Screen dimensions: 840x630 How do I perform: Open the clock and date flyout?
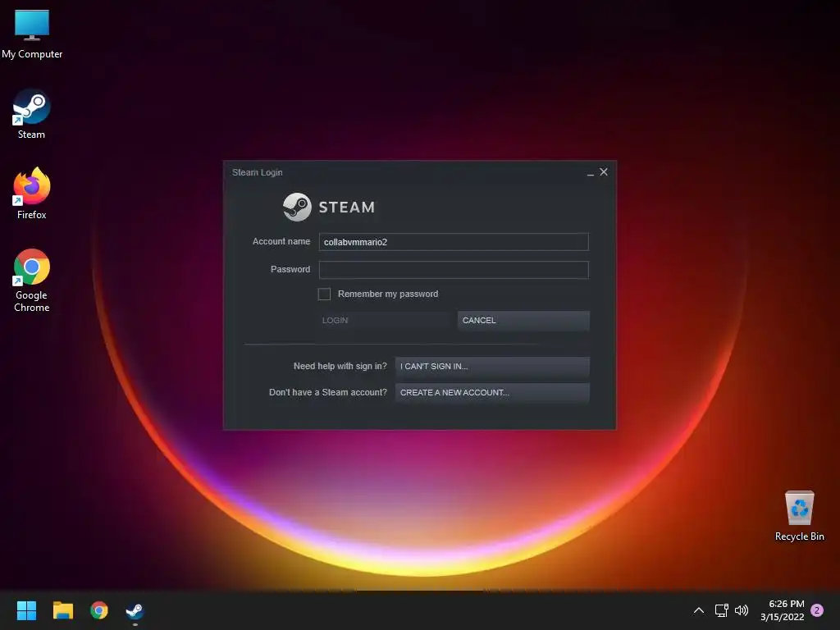pyautogui.click(x=783, y=610)
